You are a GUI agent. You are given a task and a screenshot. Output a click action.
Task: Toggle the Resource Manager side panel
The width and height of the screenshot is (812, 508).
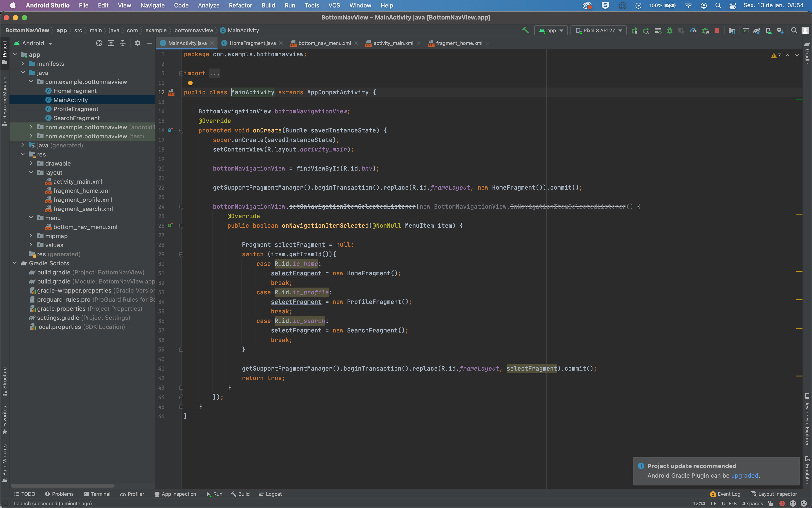(x=5, y=101)
